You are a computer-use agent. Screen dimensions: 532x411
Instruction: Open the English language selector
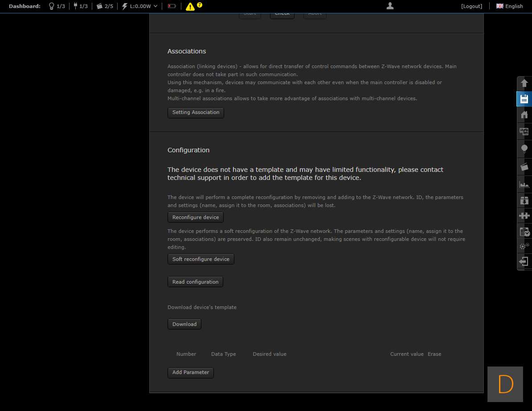pos(509,6)
